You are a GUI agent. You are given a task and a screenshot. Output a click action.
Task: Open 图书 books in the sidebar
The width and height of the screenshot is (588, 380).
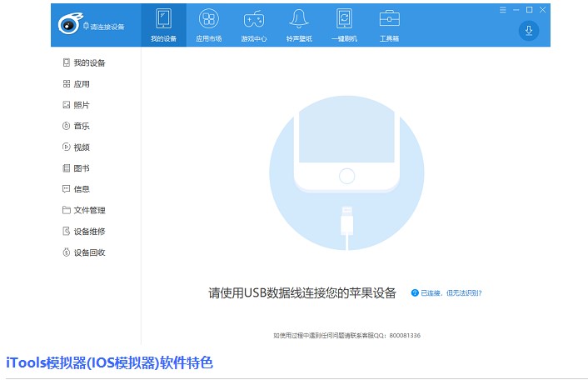click(76, 168)
